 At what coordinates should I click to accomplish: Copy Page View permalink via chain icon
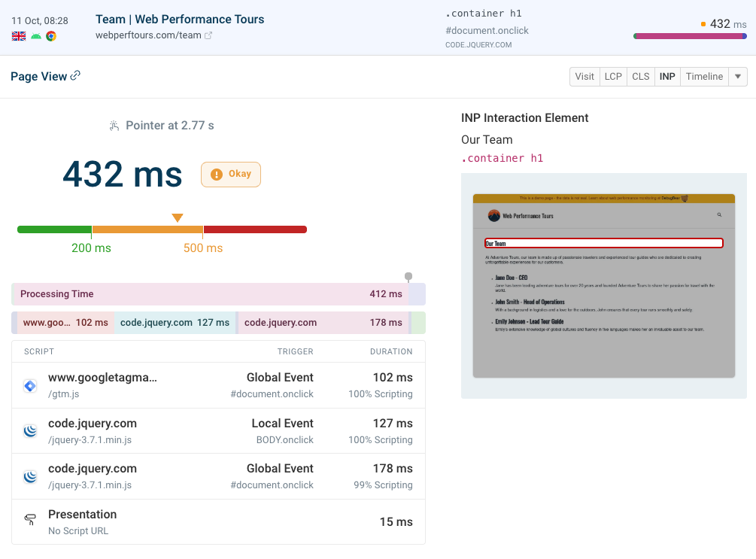point(75,76)
